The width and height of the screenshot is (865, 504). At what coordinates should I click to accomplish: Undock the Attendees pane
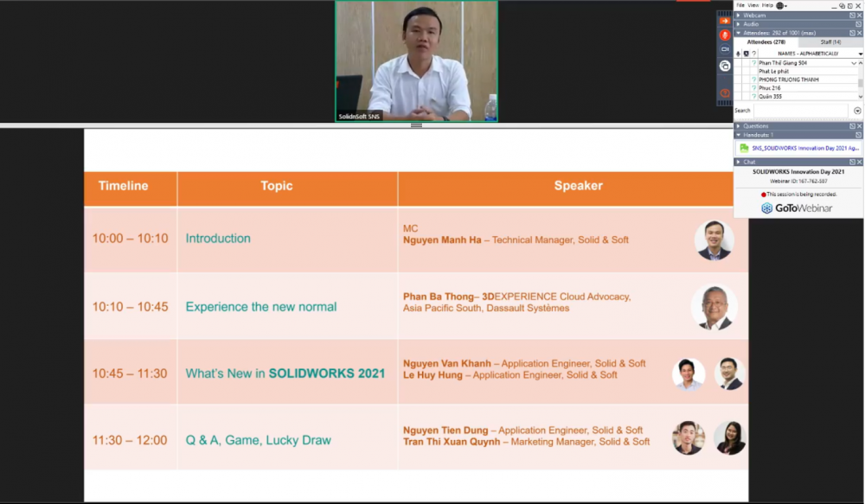tap(852, 33)
